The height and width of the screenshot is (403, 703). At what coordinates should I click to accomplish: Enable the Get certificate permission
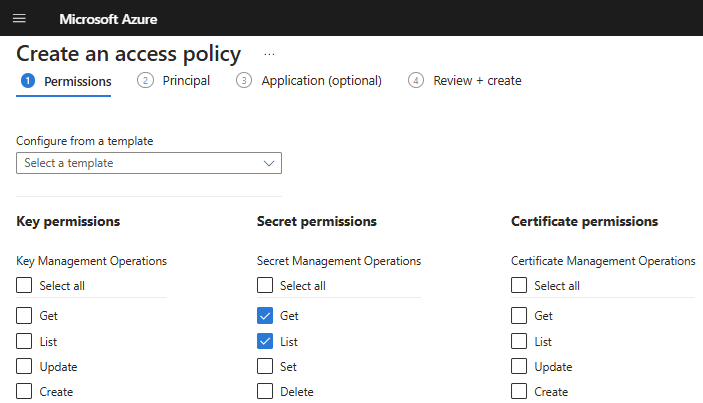[x=519, y=316]
